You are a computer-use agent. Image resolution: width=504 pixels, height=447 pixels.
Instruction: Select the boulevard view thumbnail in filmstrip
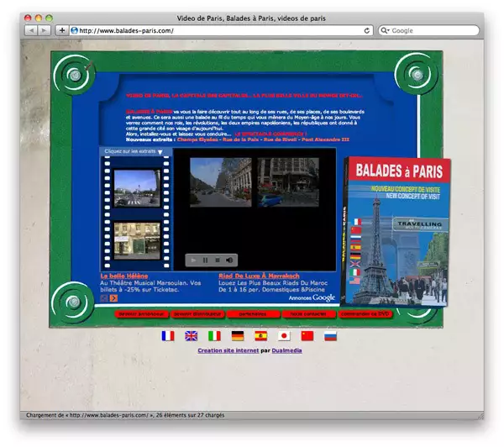pos(137,188)
